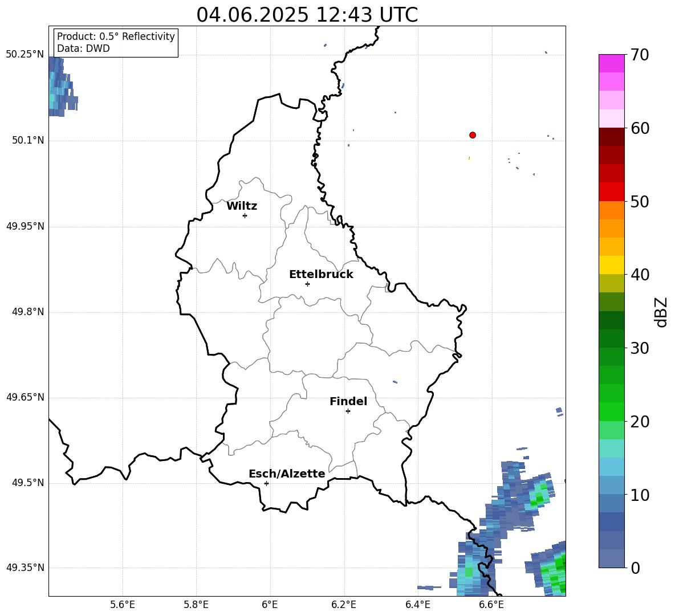This screenshot has width=675, height=616.
Task: Click the dBZ colorbar axis label
Action: tap(661, 312)
